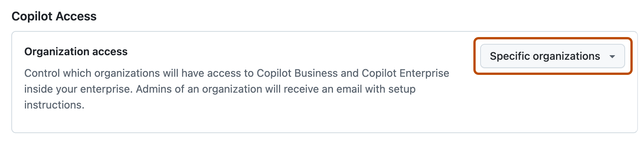Click the 'inside your enterprise' phrase
The height and width of the screenshot is (149, 644).
coord(79,89)
